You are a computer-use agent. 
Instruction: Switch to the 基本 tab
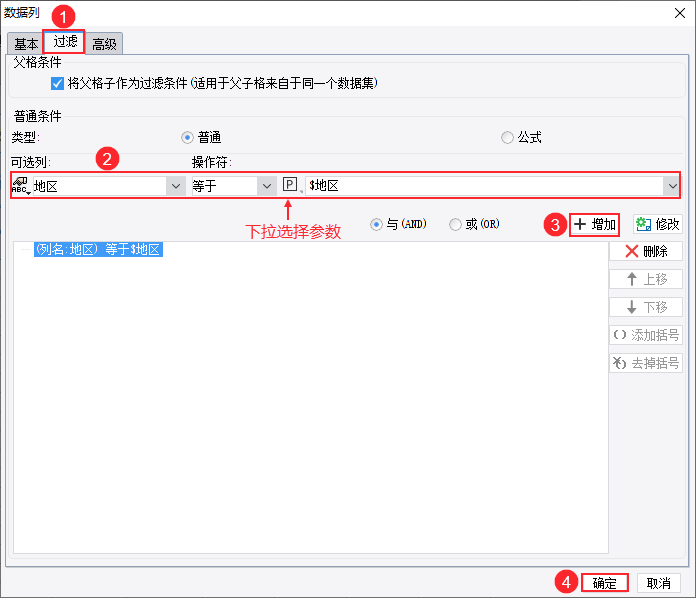point(25,44)
